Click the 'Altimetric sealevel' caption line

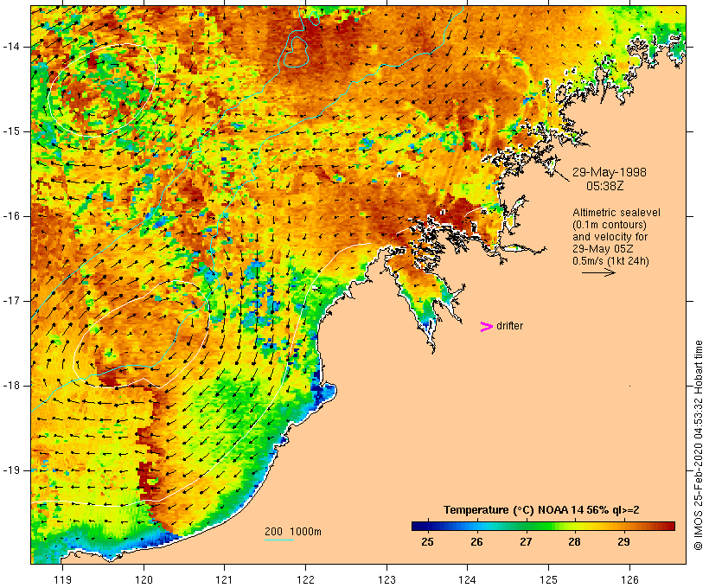coord(616,212)
